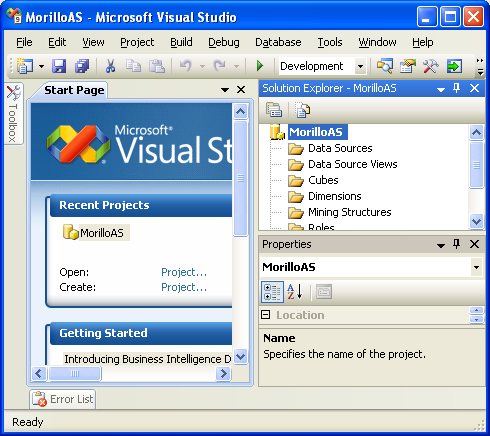Open the File menu
The image size is (490, 436).
[24, 42]
